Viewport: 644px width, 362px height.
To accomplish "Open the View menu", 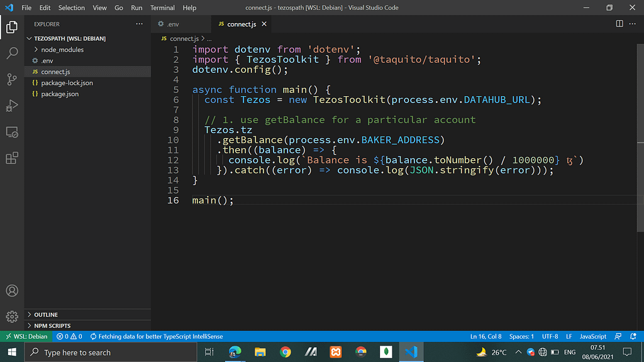I will coord(99,8).
